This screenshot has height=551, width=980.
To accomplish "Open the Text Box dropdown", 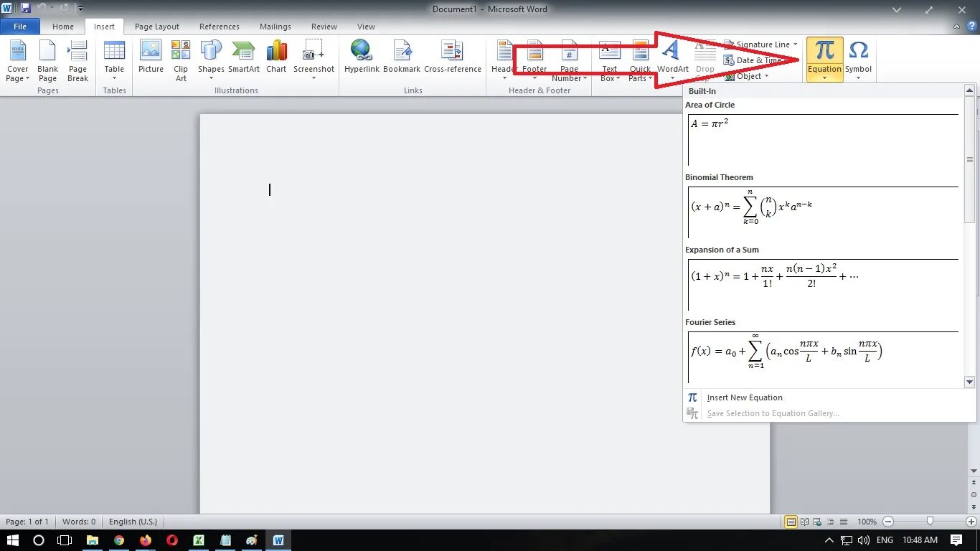I will click(x=610, y=74).
